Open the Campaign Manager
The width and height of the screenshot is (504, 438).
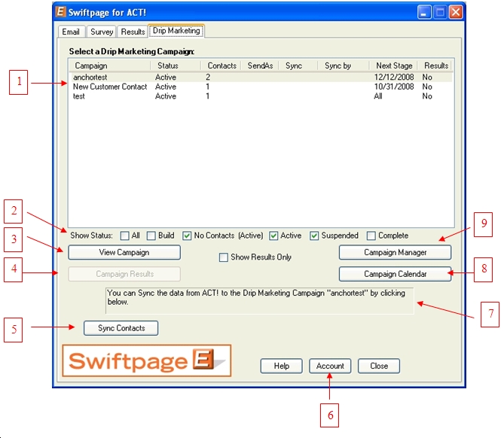[x=395, y=252]
